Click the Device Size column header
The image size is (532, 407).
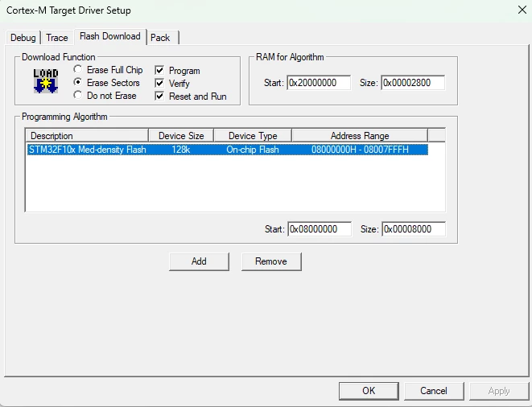(181, 136)
